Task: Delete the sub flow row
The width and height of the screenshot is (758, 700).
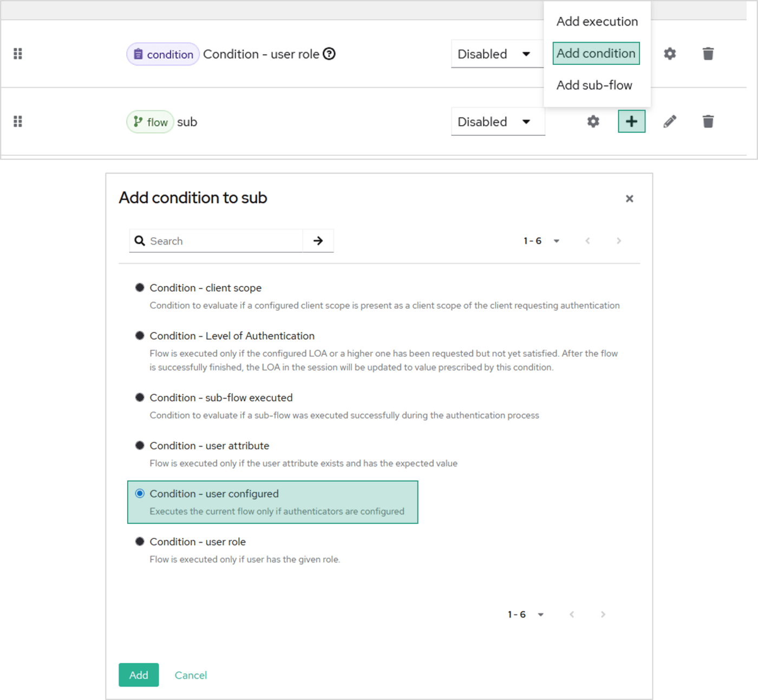Action: tap(708, 121)
